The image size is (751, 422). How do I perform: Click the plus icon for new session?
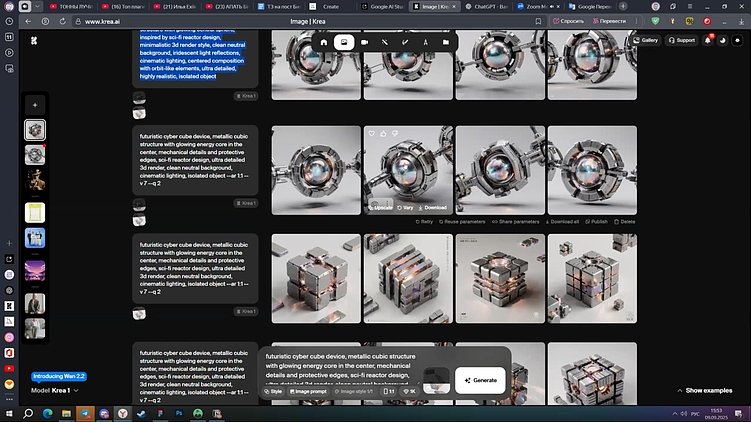pos(35,104)
